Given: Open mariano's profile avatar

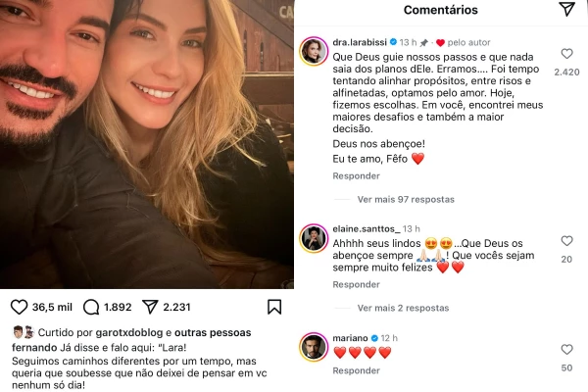Looking at the screenshot, I should click(x=314, y=347).
